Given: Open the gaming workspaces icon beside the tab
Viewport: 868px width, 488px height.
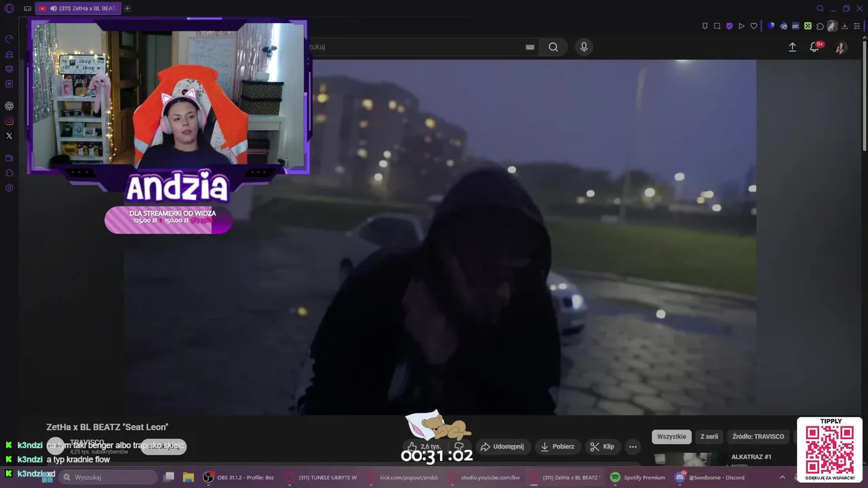Looking at the screenshot, I should point(27,8).
